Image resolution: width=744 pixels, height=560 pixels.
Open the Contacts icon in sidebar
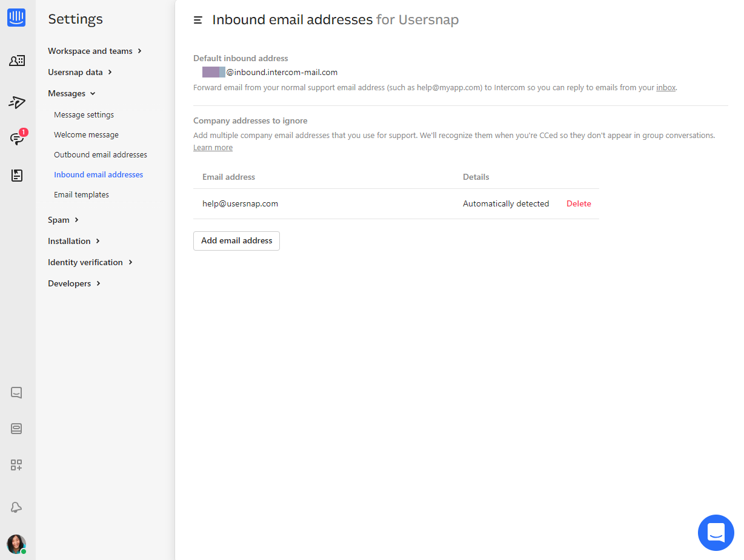click(x=17, y=61)
